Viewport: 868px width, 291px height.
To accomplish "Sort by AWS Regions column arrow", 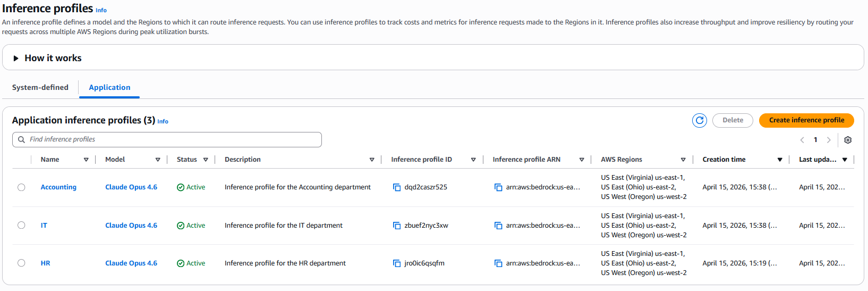I will [x=683, y=160].
